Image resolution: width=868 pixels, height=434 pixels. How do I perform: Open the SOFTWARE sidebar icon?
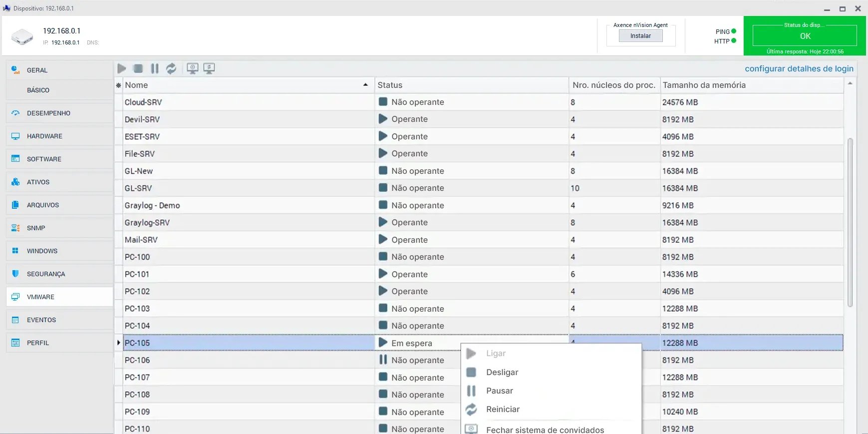point(15,159)
